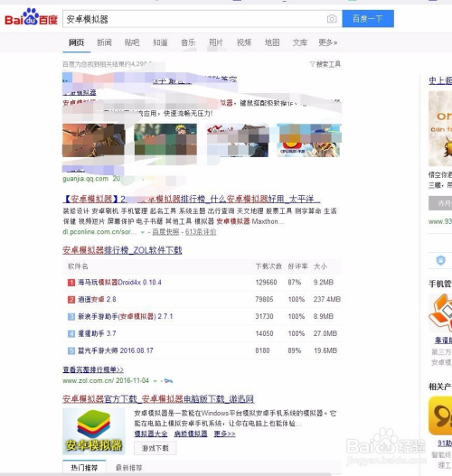Click 129660 download count cell

(x=266, y=283)
